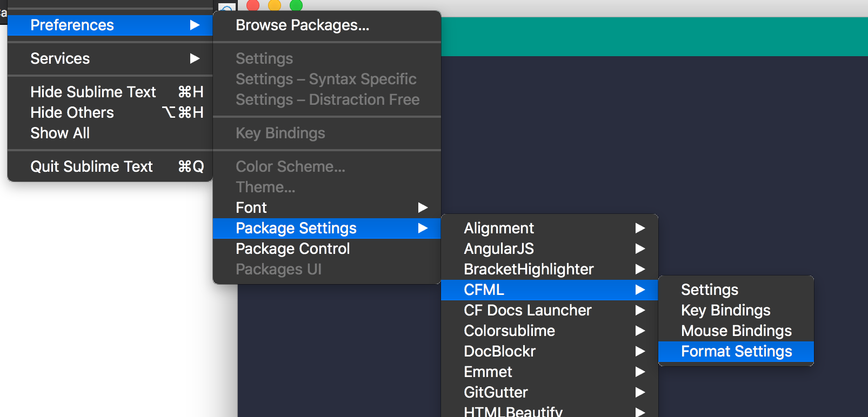The height and width of the screenshot is (417, 868).
Task: Open Colorsublime package settings
Action: [550, 331]
